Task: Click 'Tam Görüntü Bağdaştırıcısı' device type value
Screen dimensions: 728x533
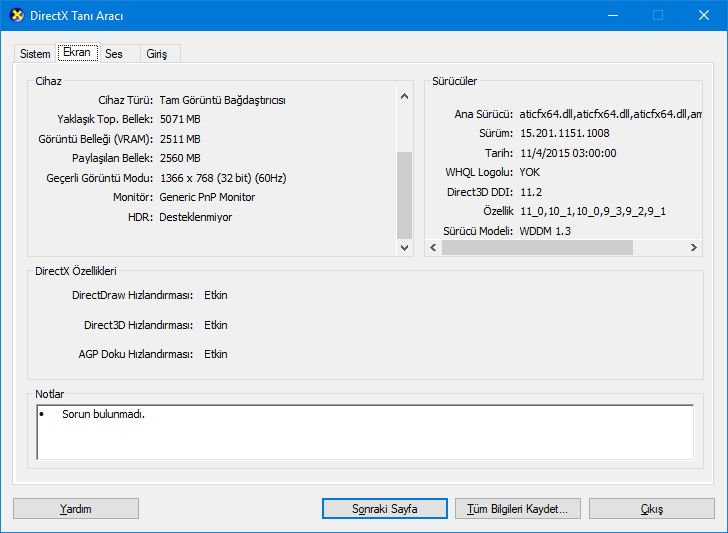Action: click(x=222, y=100)
